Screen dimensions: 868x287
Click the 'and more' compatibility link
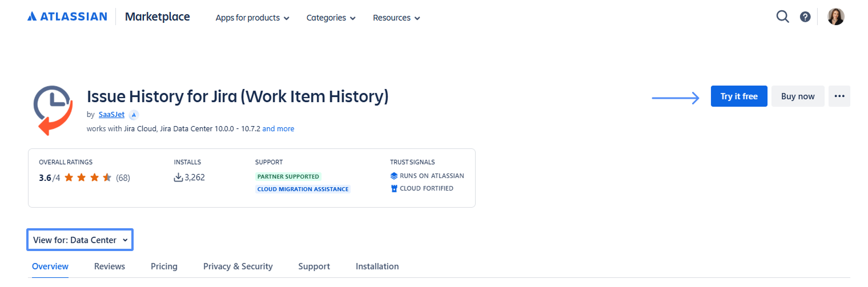tap(278, 129)
